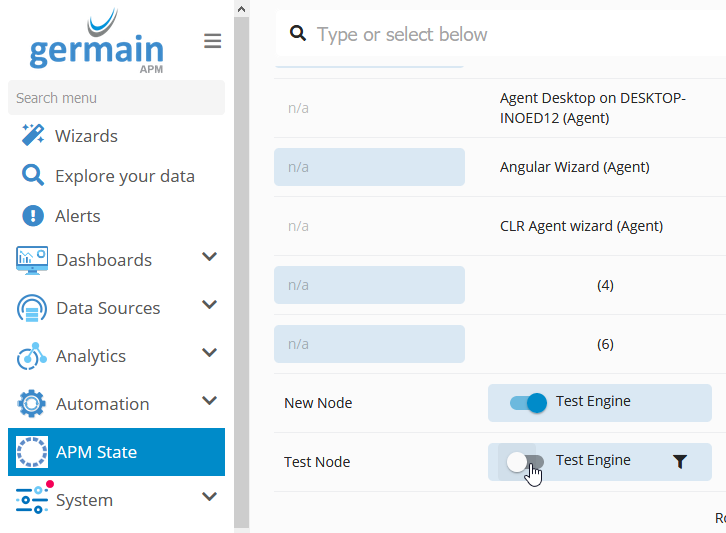Expand the Data Sources chevron
Image resolution: width=726 pixels, height=533 pixels.
209,305
